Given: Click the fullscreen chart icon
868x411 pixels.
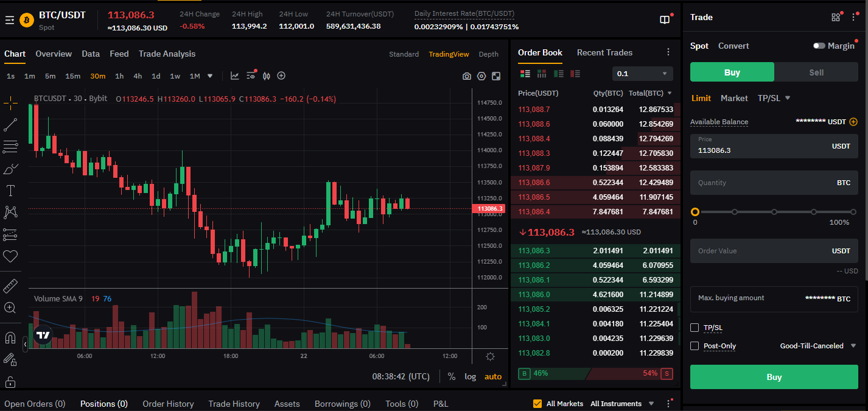Looking at the screenshot, I should (x=496, y=76).
